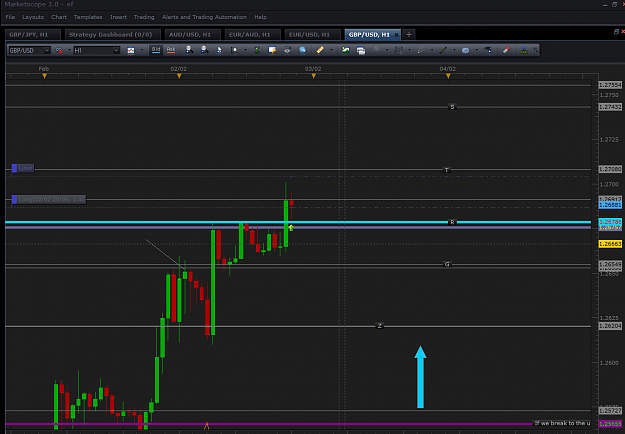
Task: Click the blue globe icon
Action: point(303,50)
